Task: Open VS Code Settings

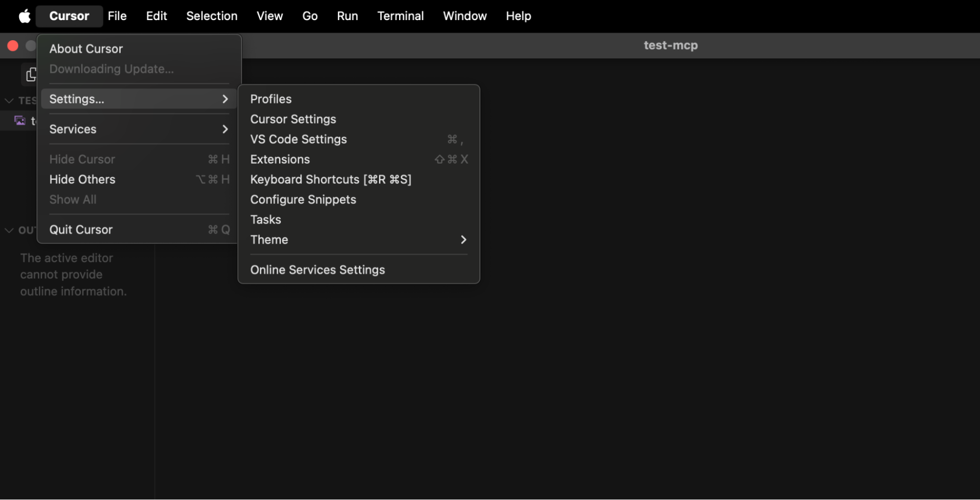Action: pyautogui.click(x=359, y=139)
